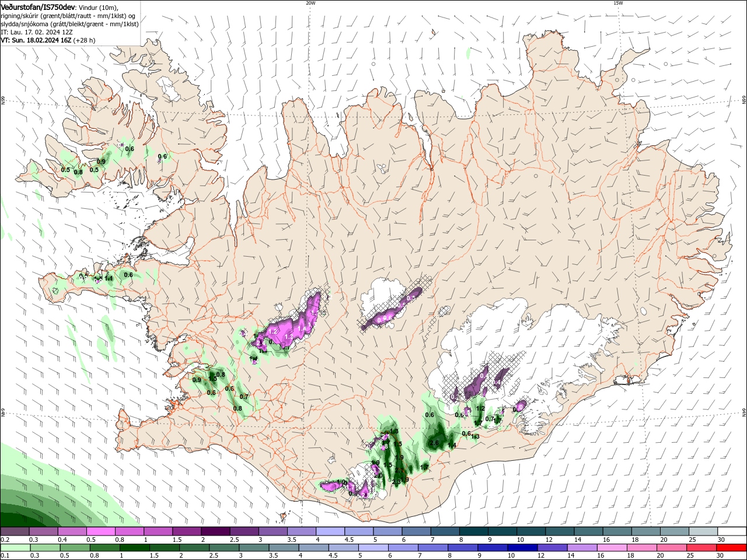
Task: Pick the purple rain swatch labeled 12
Action: click(x=551, y=548)
